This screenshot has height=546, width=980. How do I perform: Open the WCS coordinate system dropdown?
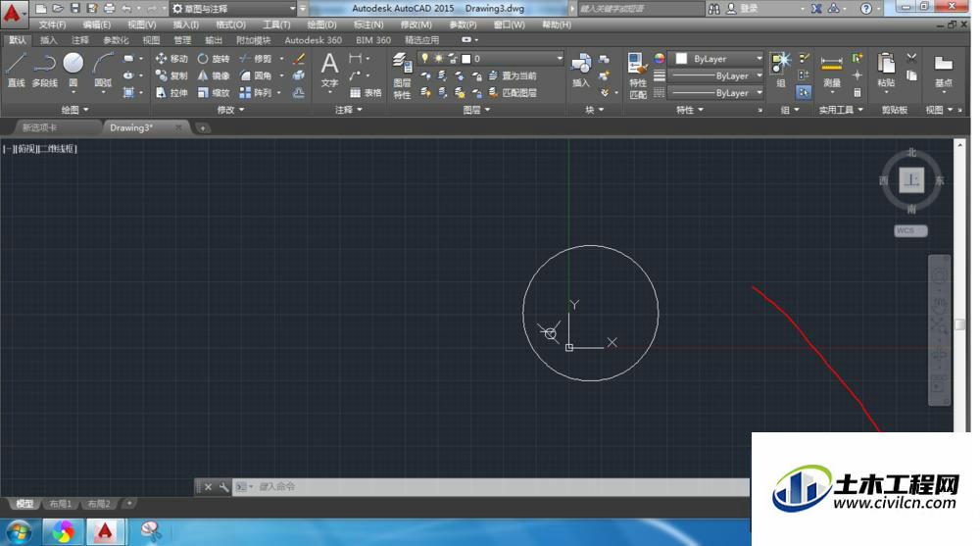click(910, 230)
